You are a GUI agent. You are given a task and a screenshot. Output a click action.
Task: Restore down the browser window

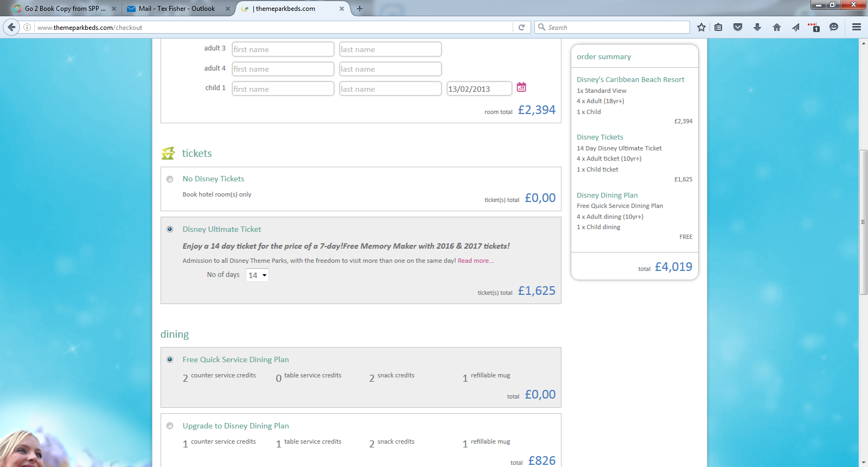tap(833, 5)
